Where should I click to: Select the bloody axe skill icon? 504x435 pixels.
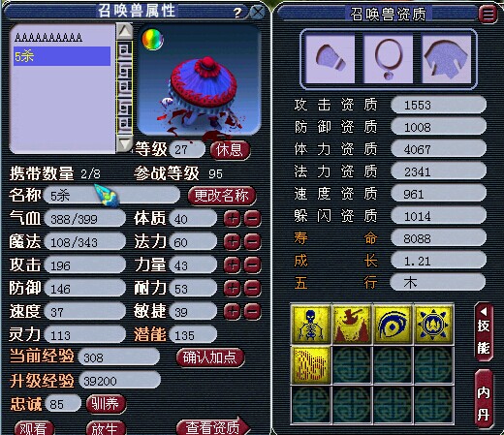pos(352,325)
